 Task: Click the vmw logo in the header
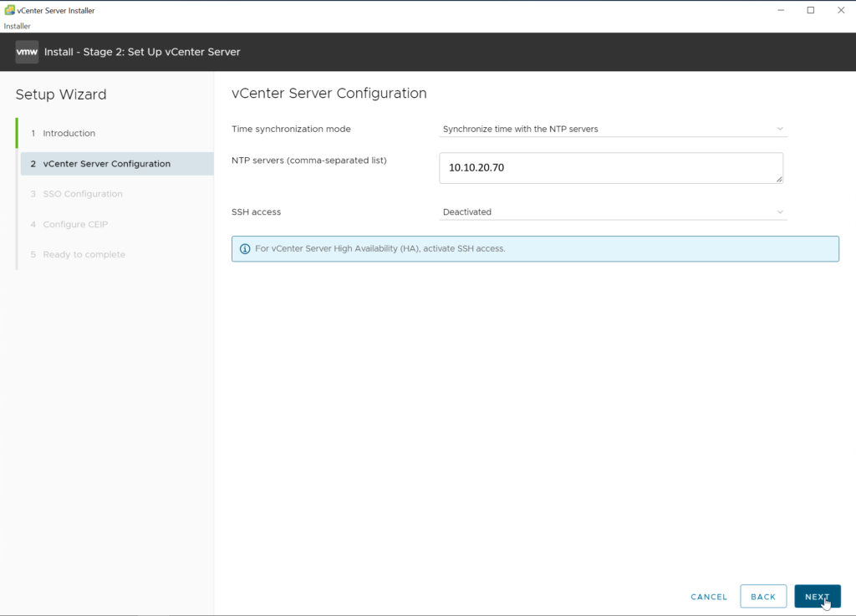point(27,52)
